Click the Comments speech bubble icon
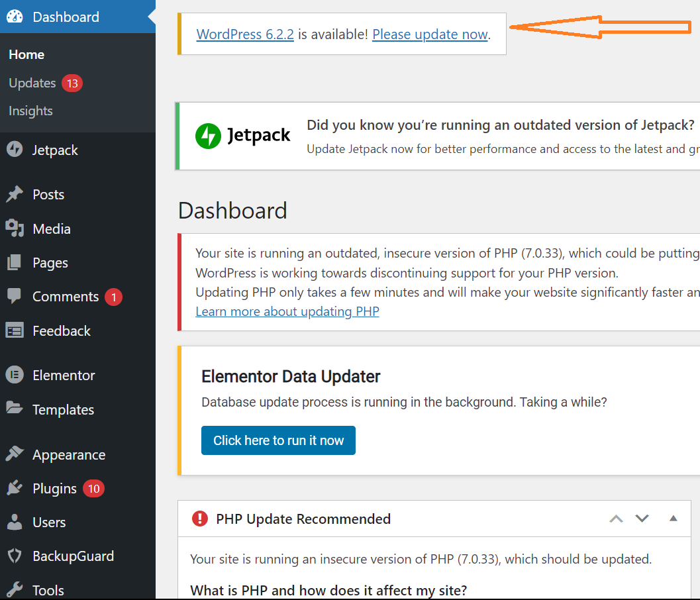Viewport: 700px width, 600px height. (15, 296)
